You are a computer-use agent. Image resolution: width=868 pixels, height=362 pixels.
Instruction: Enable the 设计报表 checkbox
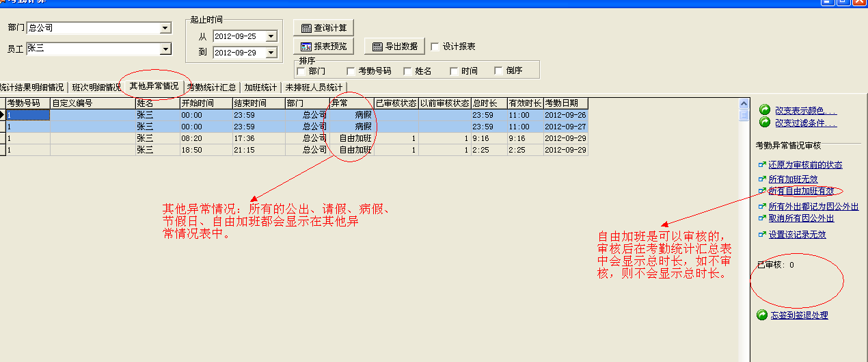(x=435, y=47)
